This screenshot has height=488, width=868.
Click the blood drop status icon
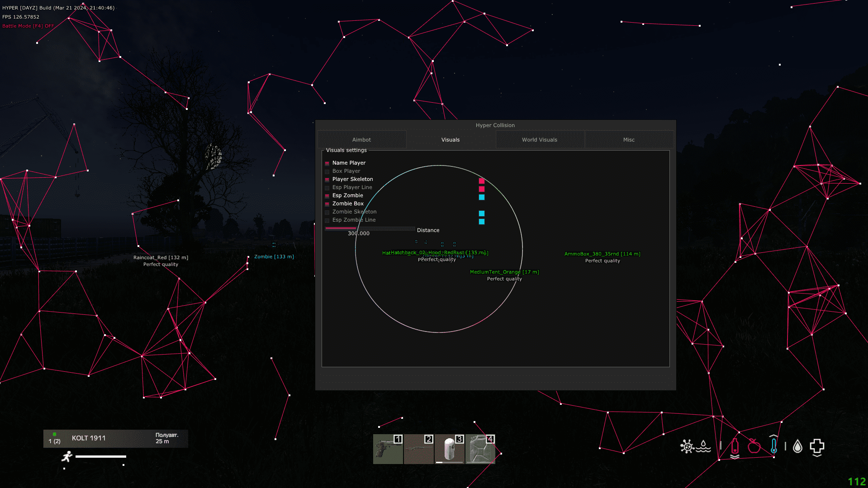point(797,447)
